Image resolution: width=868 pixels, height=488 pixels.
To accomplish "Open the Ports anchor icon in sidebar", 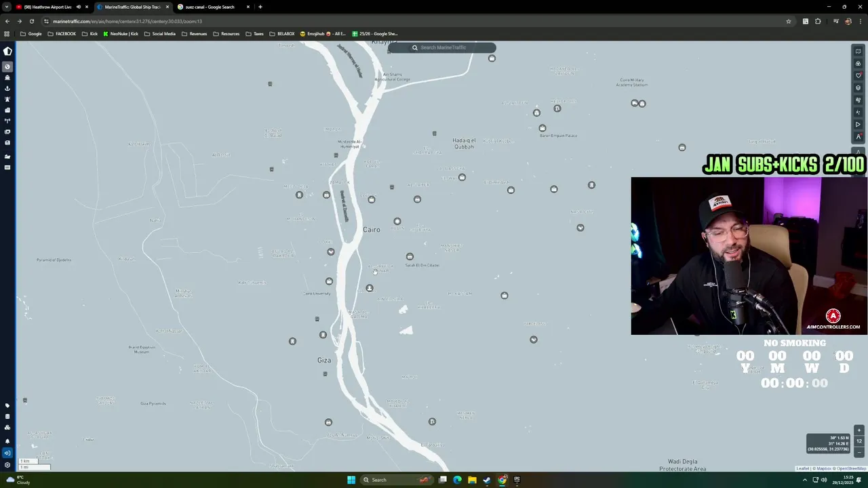I will click(x=7, y=88).
